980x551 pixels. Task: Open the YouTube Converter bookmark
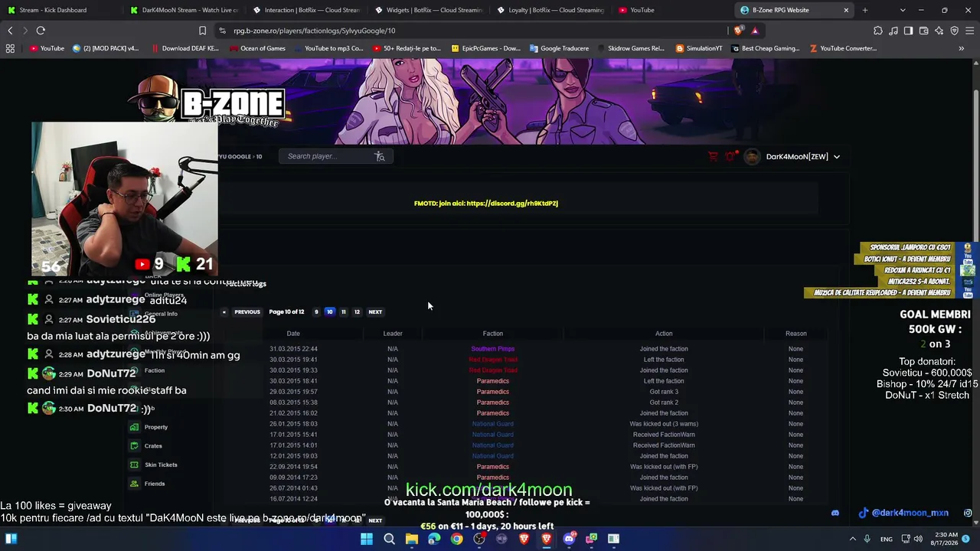coord(843,48)
